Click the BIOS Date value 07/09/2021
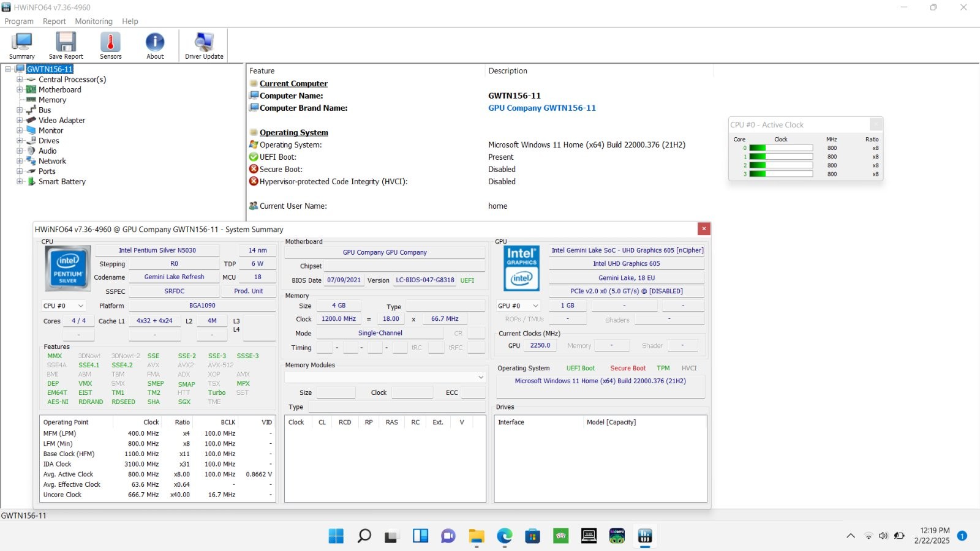 344,280
